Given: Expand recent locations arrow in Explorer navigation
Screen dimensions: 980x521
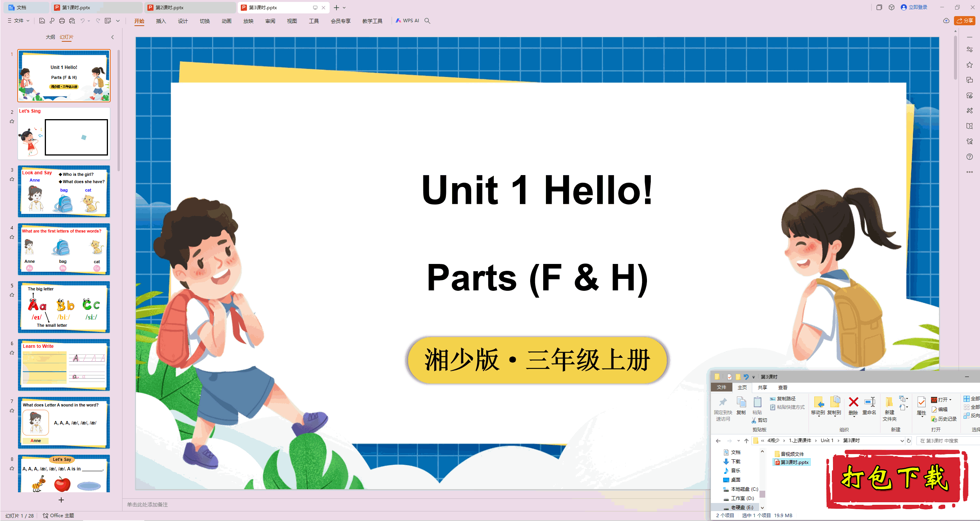Looking at the screenshot, I should 738,441.
